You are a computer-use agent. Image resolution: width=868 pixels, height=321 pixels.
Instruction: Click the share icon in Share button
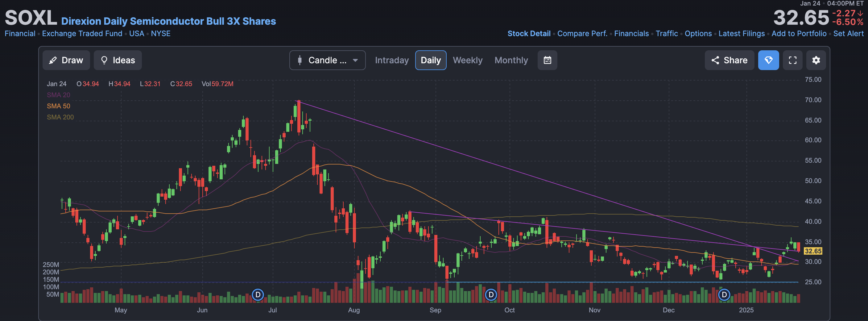(715, 60)
